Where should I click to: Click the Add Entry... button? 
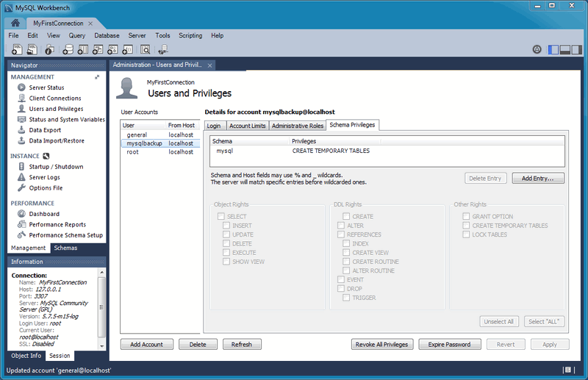click(x=538, y=179)
